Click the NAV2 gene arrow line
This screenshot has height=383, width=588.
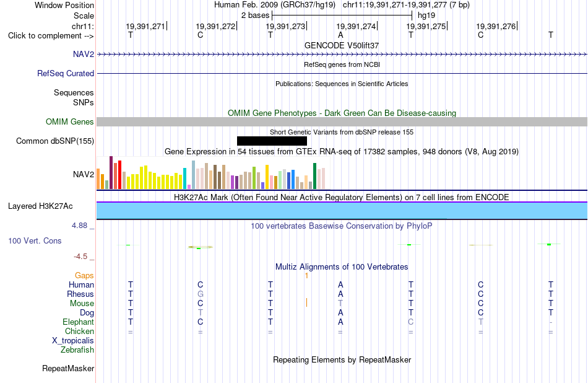point(342,55)
